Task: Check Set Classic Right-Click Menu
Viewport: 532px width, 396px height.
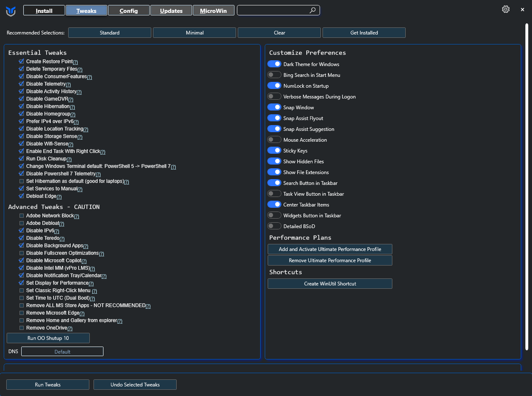Action: click(22, 290)
